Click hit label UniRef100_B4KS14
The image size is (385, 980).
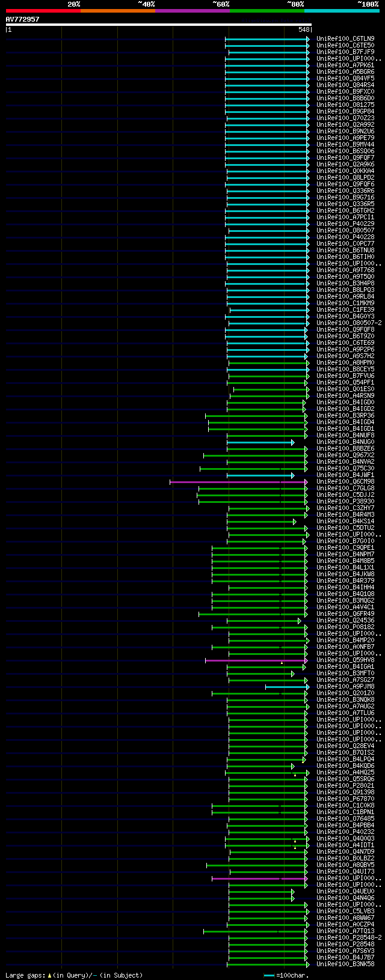[x=345, y=521]
